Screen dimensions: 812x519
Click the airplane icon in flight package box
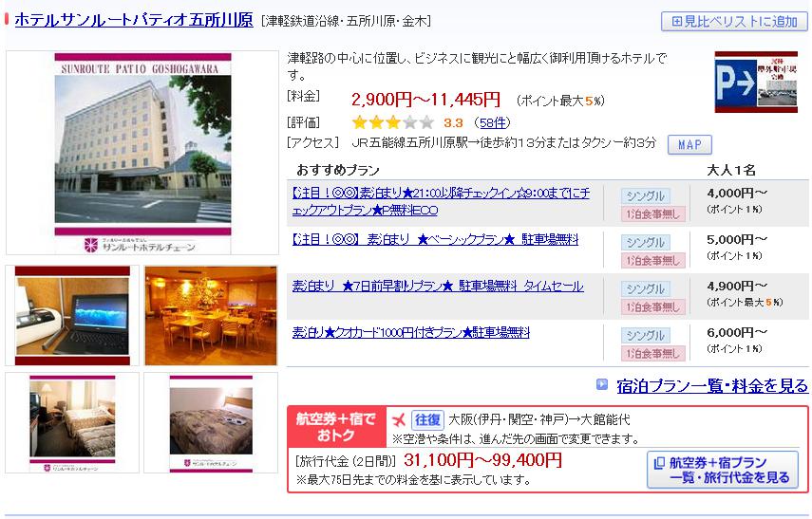[x=398, y=419]
